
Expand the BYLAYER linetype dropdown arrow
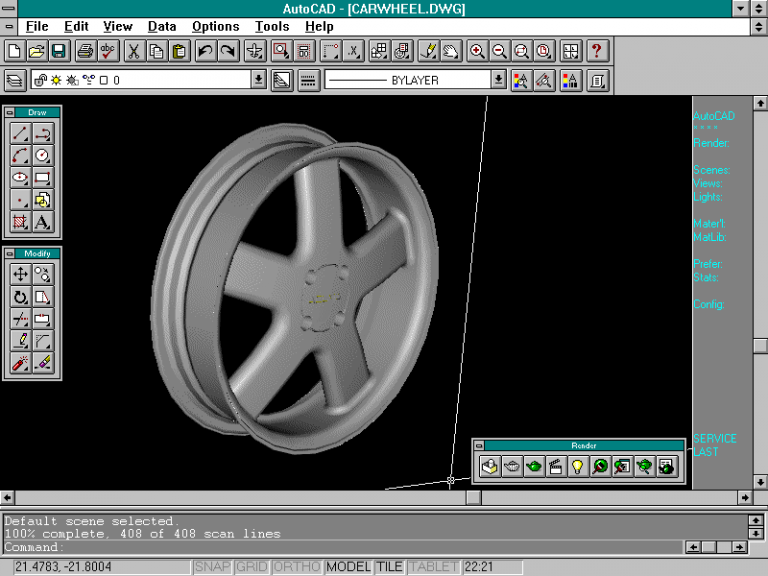tap(498, 80)
